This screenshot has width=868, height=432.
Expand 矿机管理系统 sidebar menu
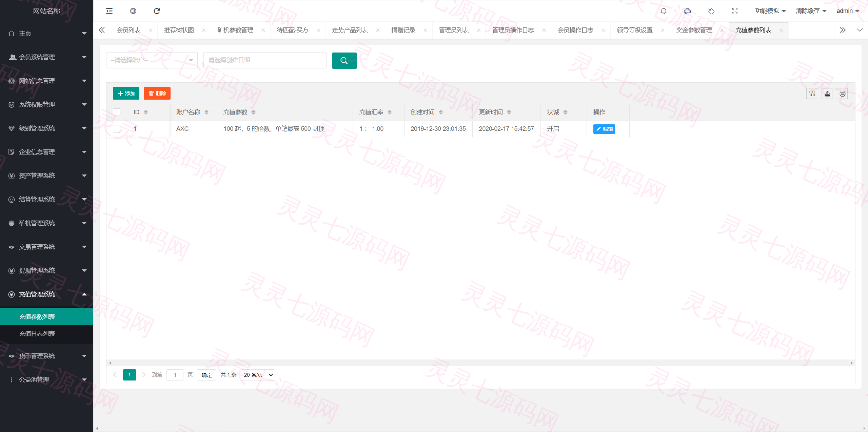46,223
